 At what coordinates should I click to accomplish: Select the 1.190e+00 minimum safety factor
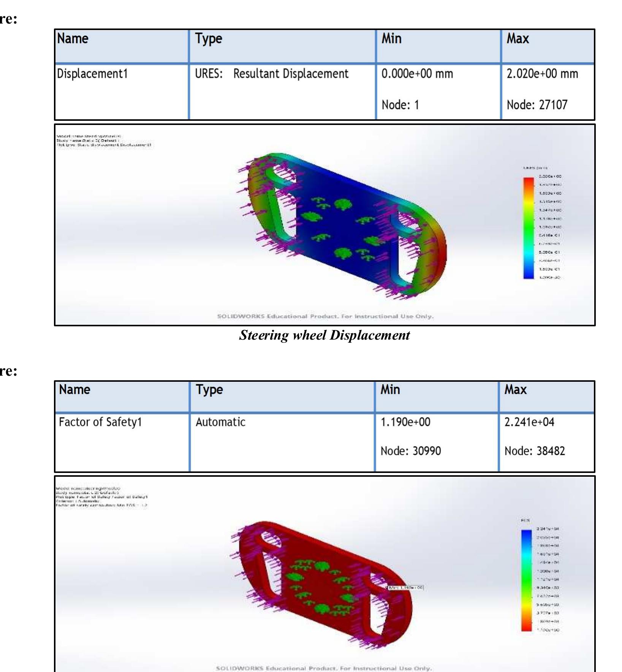[x=405, y=422]
